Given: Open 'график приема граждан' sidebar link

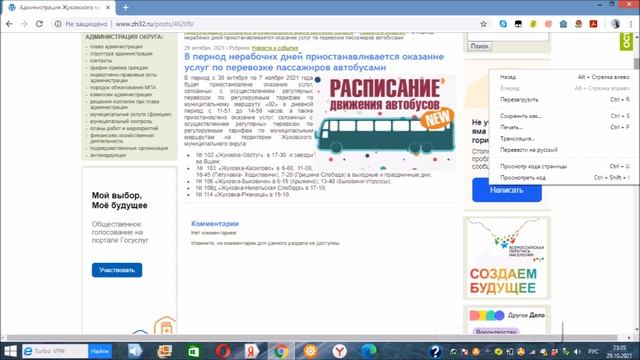Looking at the screenshot, I should point(119,68).
